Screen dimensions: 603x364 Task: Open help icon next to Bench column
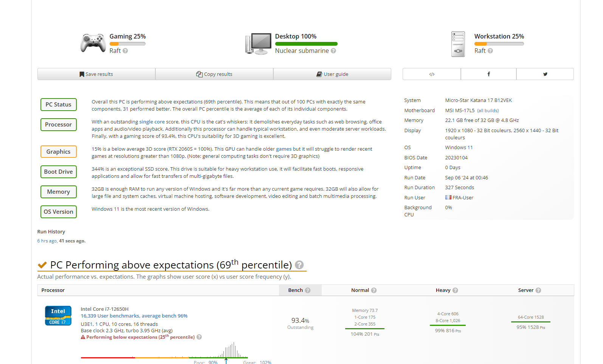308,290
